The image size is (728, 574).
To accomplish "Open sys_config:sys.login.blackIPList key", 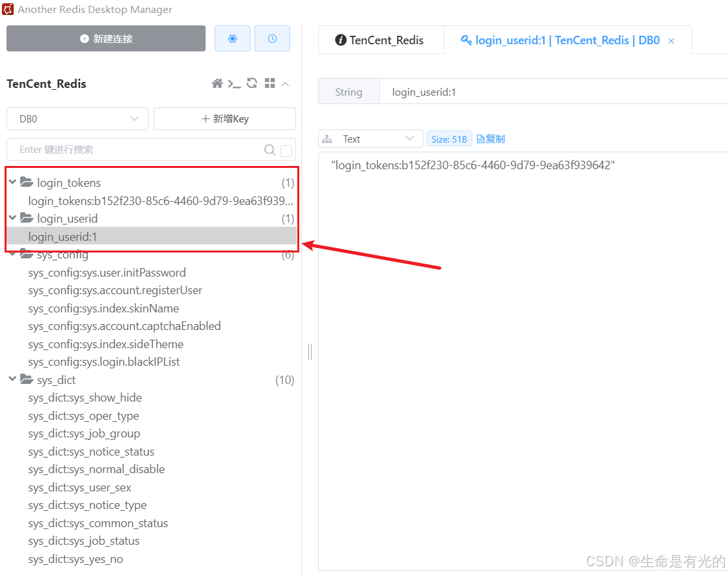I will [104, 362].
